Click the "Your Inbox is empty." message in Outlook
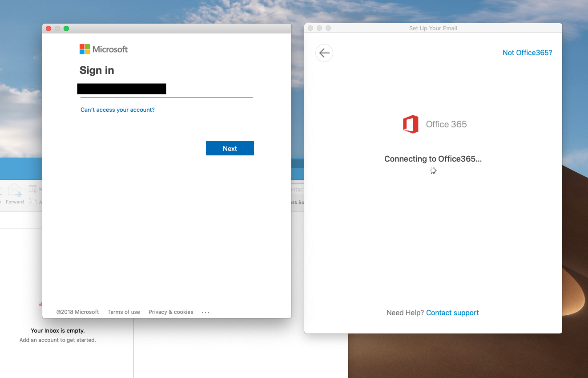 click(58, 330)
